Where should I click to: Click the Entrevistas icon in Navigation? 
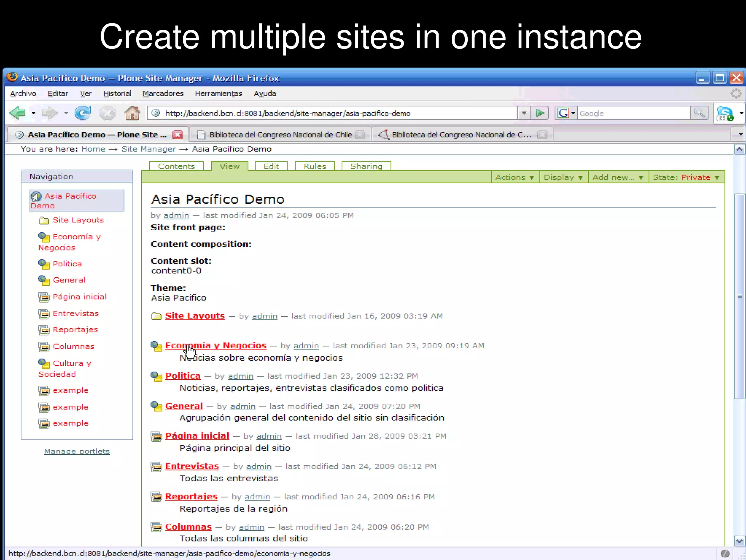point(44,314)
